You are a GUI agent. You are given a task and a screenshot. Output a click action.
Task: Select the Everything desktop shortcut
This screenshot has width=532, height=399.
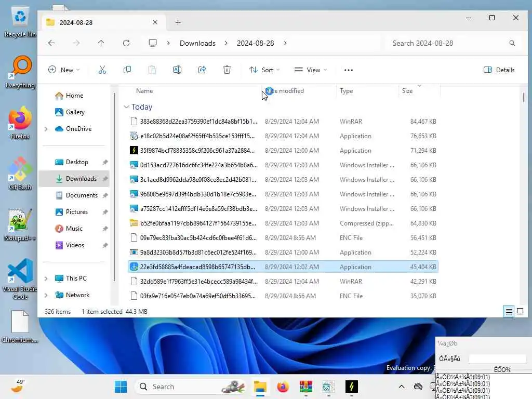point(20,72)
